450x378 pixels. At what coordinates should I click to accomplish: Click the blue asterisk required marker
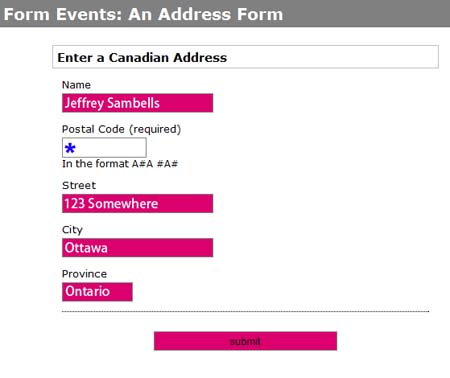pos(70,148)
